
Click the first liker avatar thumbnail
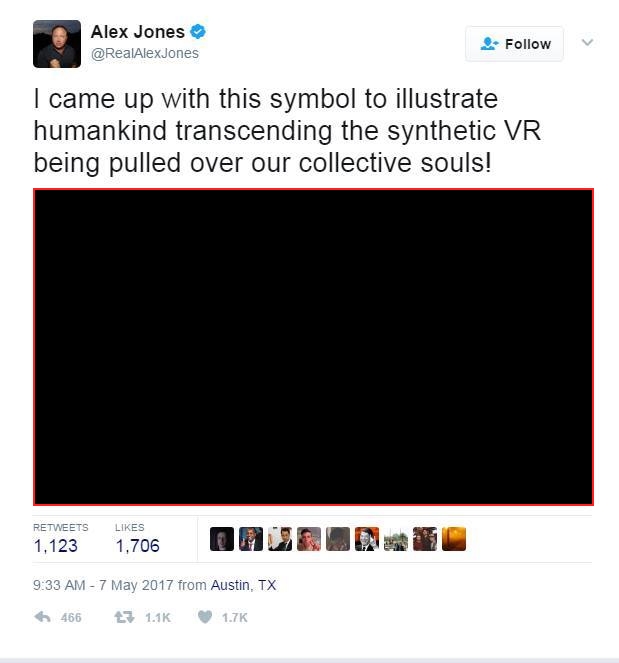point(222,539)
